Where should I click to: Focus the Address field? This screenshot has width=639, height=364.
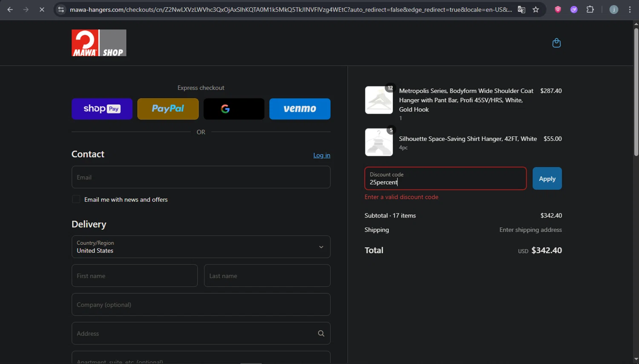point(201,333)
